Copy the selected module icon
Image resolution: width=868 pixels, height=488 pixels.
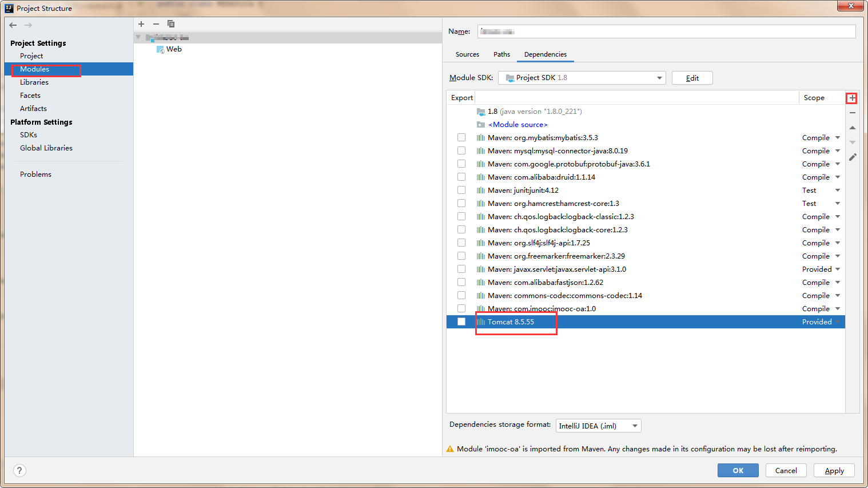click(x=171, y=24)
